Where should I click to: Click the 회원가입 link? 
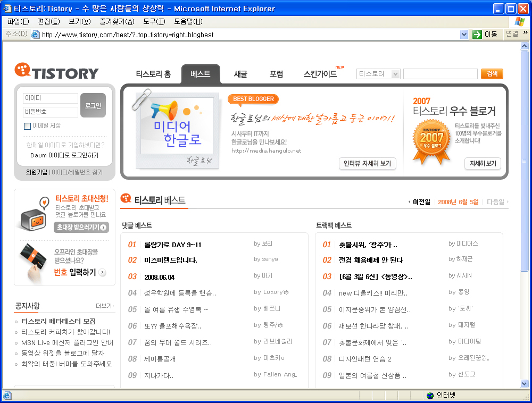[x=37, y=172]
